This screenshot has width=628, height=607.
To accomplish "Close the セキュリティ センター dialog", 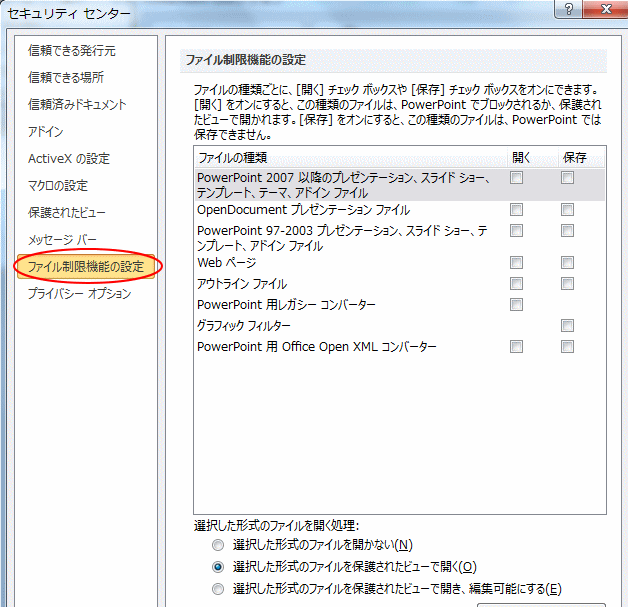I will pos(606,9).
